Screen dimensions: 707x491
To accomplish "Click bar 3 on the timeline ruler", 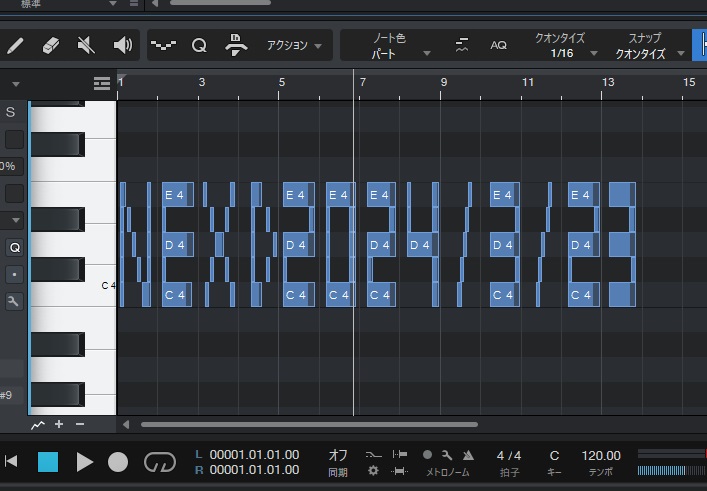I will tap(202, 82).
